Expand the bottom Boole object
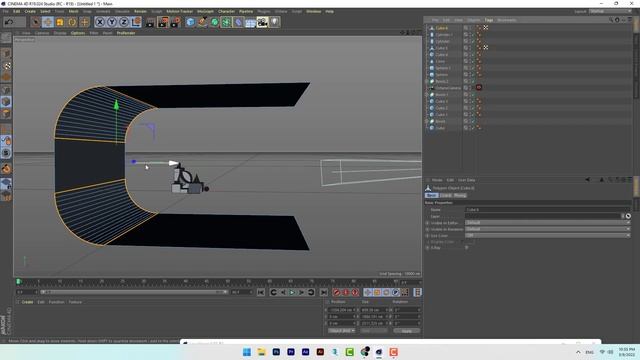This screenshot has height=360, width=640. tap(427, 121)
